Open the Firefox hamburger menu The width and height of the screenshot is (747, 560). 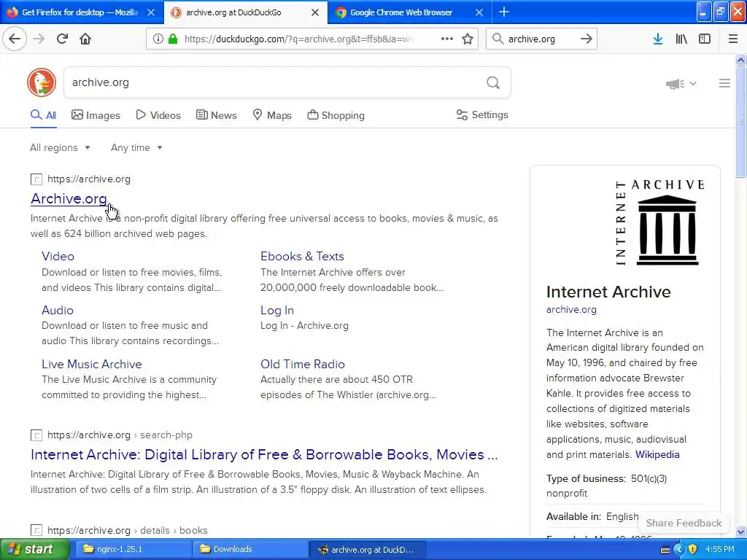pos(733,39)
